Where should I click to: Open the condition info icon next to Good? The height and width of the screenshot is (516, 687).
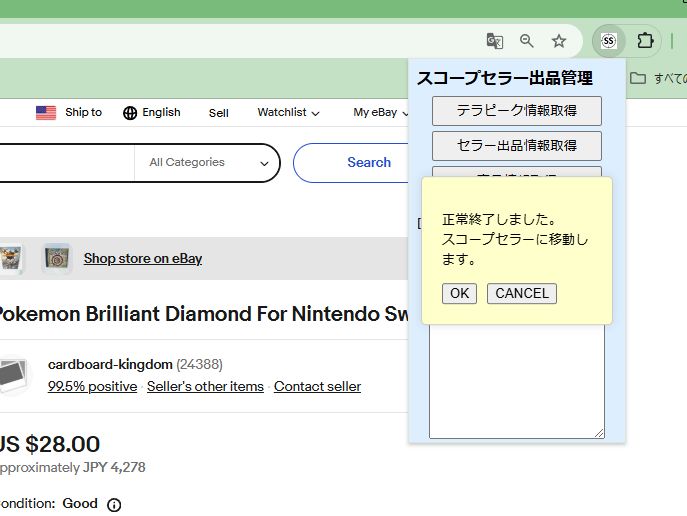tap(114, 505)
